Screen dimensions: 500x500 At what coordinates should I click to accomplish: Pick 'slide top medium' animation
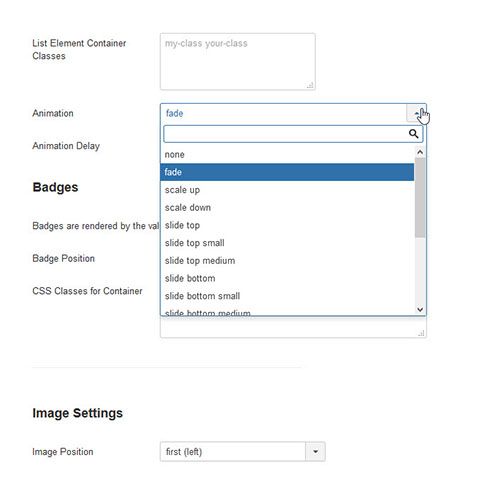(x=287, y=261)
